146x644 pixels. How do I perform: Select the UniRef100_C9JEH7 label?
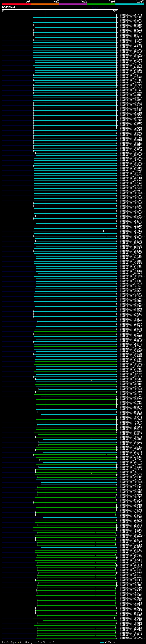pos(131,414)
